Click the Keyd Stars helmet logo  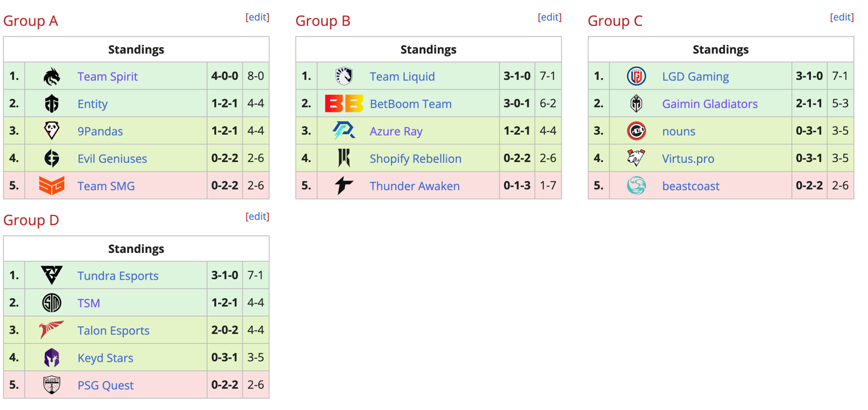pyautogui.click(x=51, y=358)
